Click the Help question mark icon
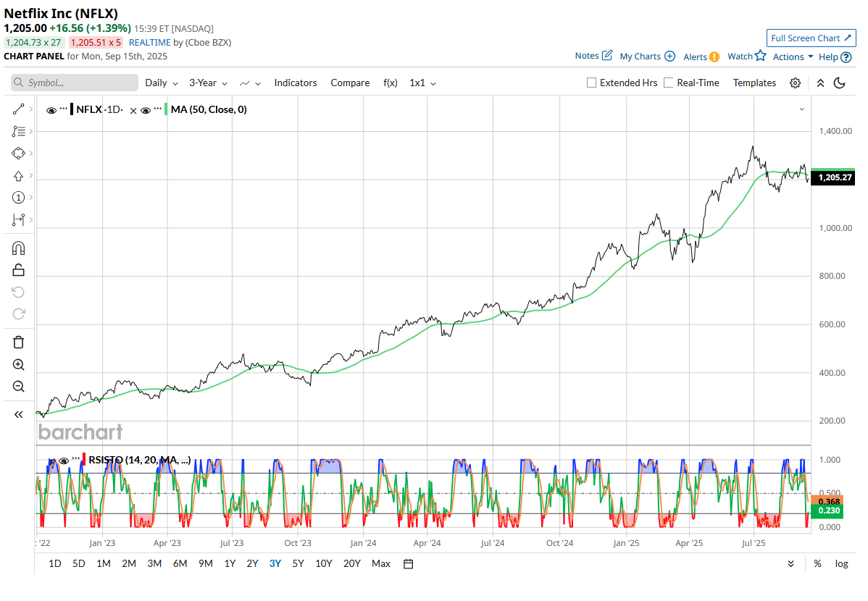The width and height of the screenshot is (868, 601). click(846, 57)
